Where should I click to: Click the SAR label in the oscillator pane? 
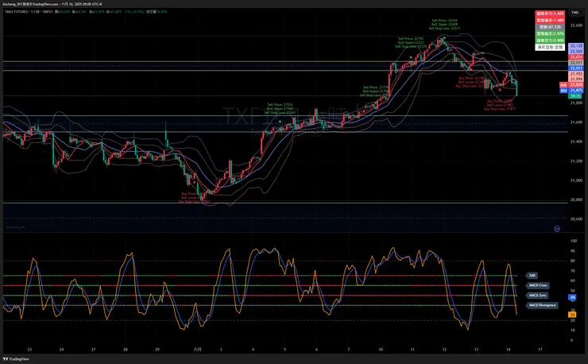click(532, 276)
